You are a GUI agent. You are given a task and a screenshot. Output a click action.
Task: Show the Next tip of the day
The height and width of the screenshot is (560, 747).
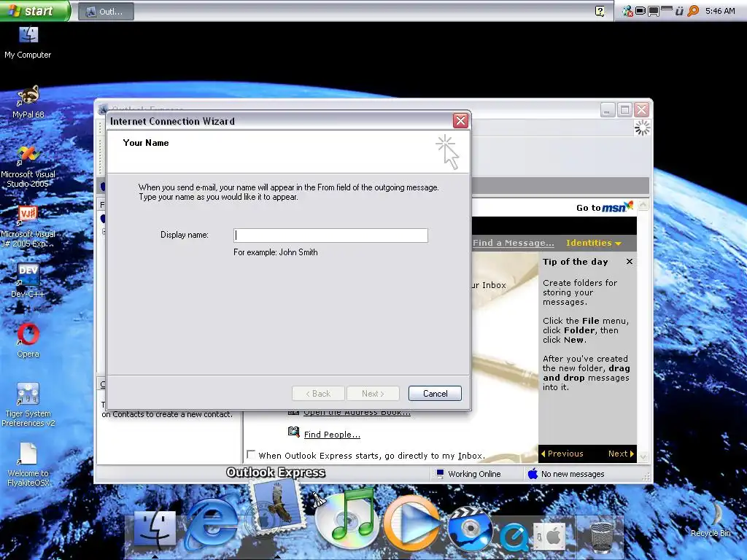pos(622,454)
